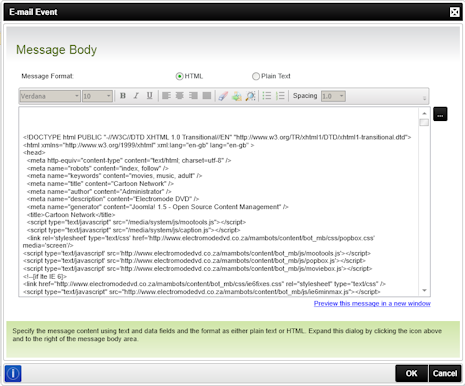Click the Cancel button
Image resolution: width=465 pixels, height=386 pixels.
445,373
